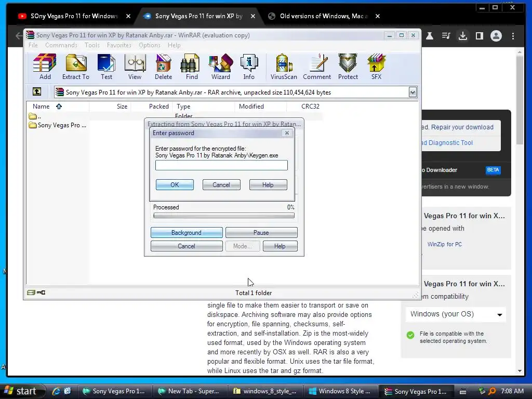Sort by the Type column header
532x399 pixels.
point(203,106)
